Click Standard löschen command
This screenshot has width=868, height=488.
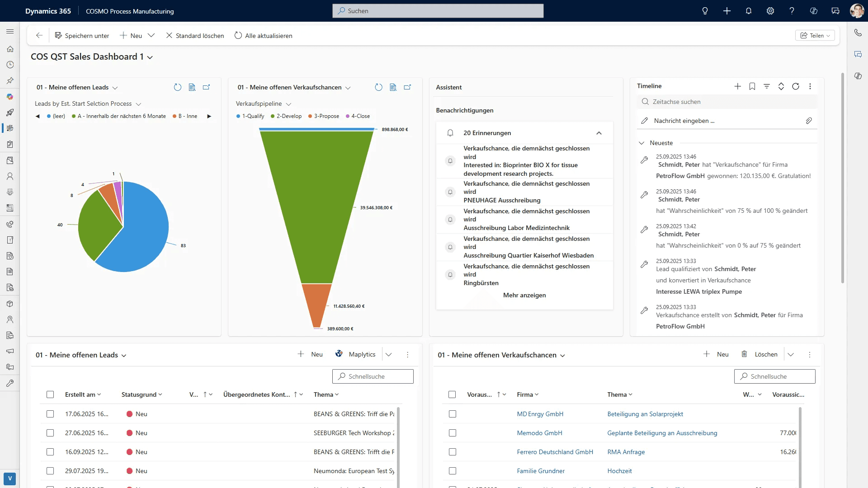[x=195, y=35]
